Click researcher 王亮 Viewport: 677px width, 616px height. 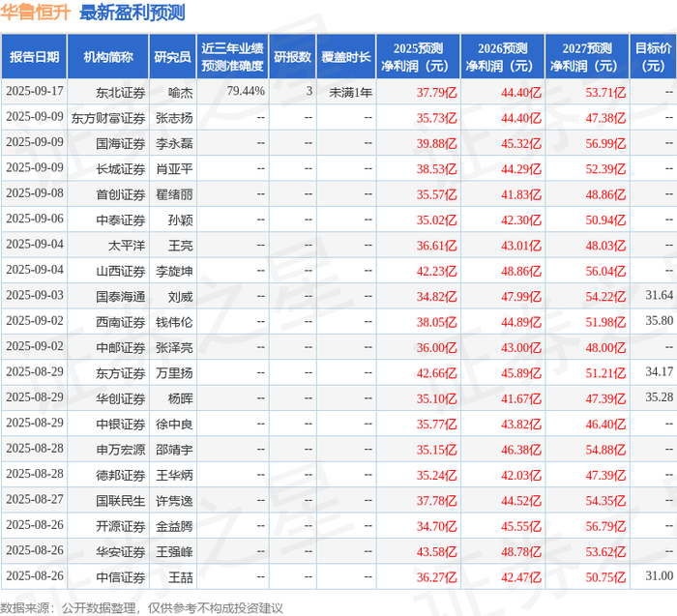click(x=181, y=246)
